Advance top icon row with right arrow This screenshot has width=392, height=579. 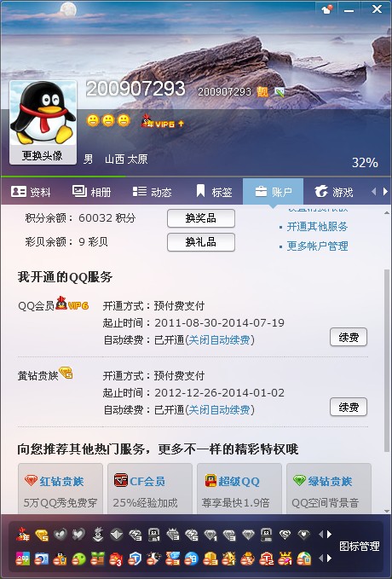pyautogui.click(x=329, y=534)
